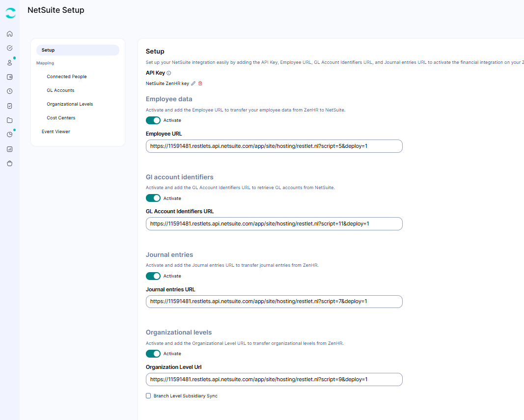The height and width of the screenshot is (420, 524).
Task: Toggle Organizational levels Activate switch
Action: click(x=153, y=354)
